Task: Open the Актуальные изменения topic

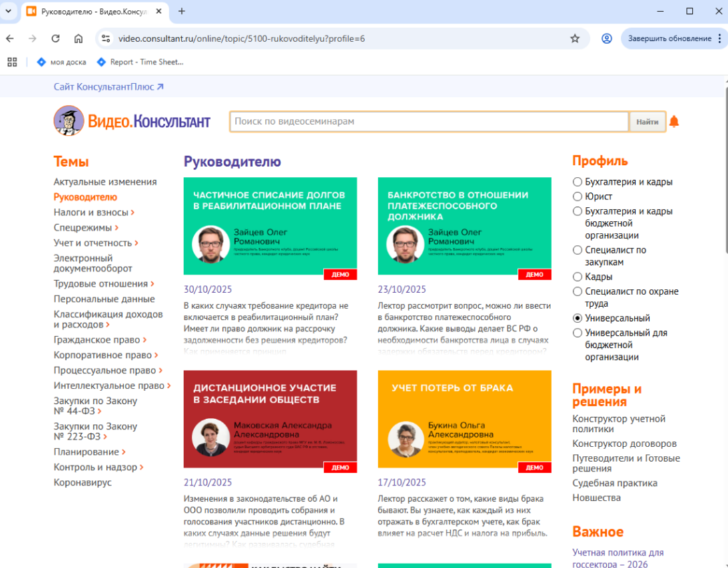Action: tap(105, 182)
